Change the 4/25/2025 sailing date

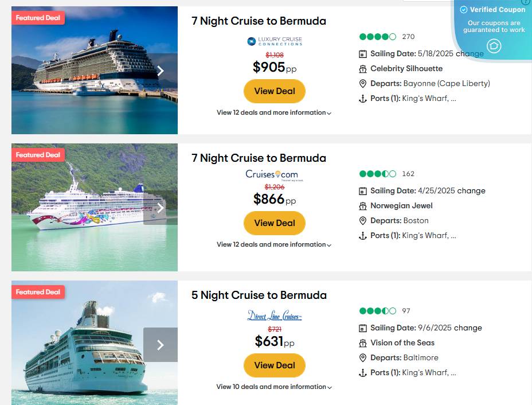[x=471, y=191]
